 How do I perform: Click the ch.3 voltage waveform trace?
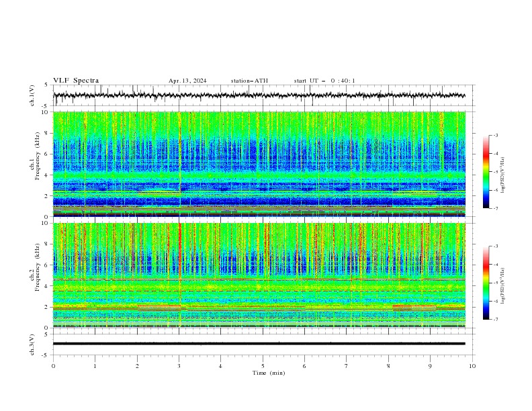click(x=259, y=344)
